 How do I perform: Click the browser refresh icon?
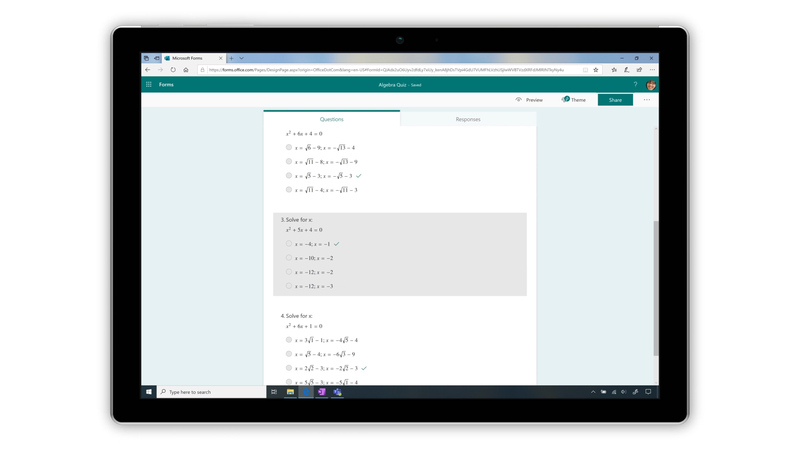173,70
